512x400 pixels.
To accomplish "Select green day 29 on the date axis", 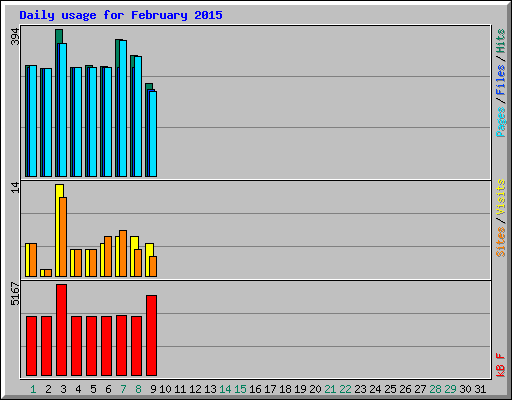I will (x=450, y=389).
